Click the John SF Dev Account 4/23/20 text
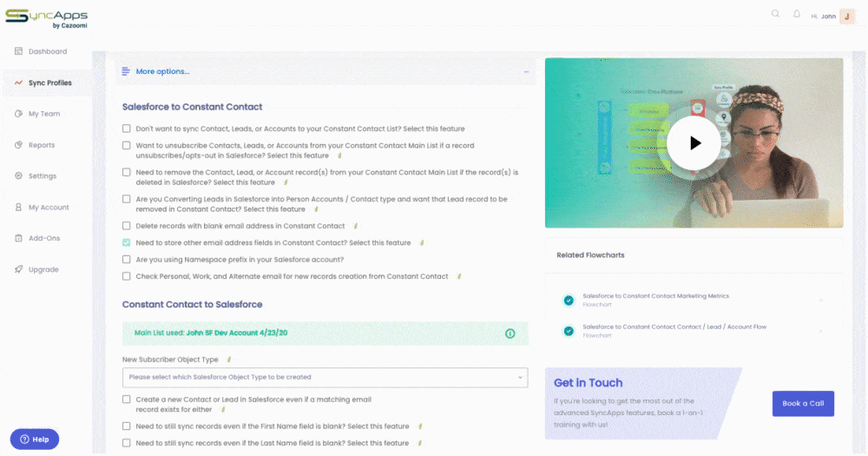 tap(237, 333)
